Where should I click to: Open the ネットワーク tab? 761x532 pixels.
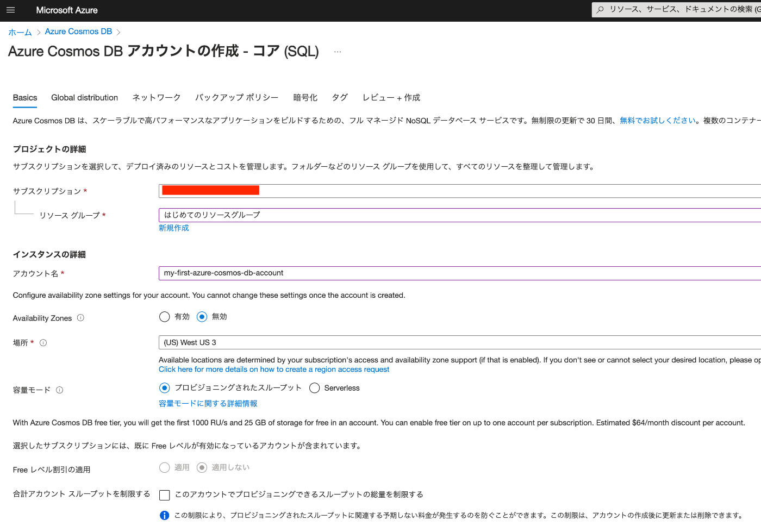tap(157, 98)
